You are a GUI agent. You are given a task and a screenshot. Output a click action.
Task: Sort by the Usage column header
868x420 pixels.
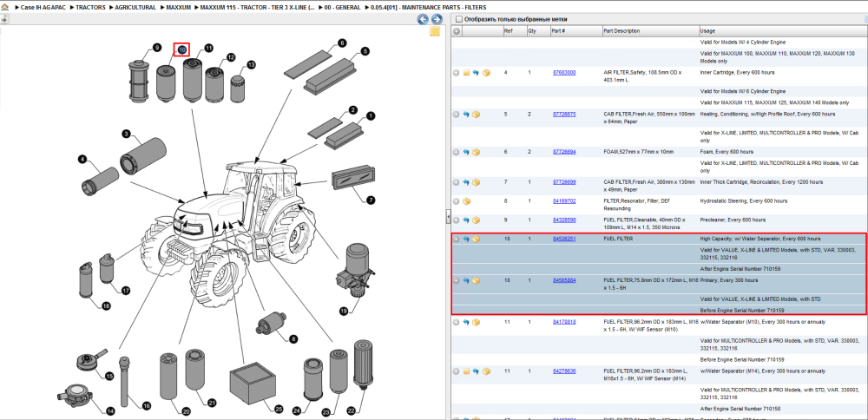(x=782, y=31)
